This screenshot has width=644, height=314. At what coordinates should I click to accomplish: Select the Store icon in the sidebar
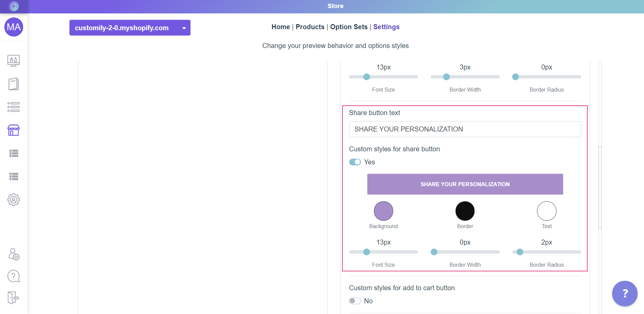pos(13,130)
